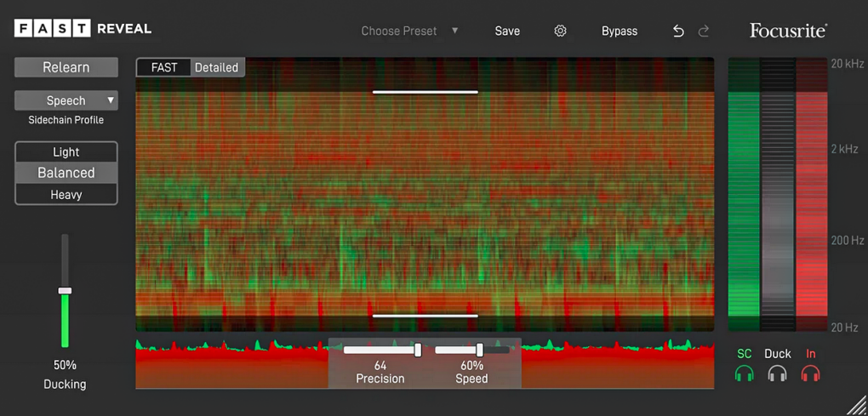Click the 20 Hz frequency label
Viewport: 868px width, 416px height.
844,327
